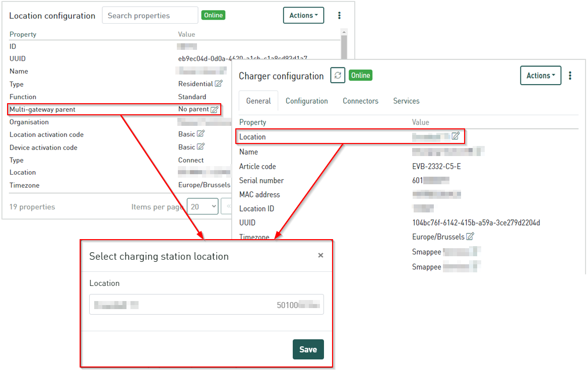Switch to the Configuration tab
This screenshot has height=370, width=588.
click(x=306, y=101)
